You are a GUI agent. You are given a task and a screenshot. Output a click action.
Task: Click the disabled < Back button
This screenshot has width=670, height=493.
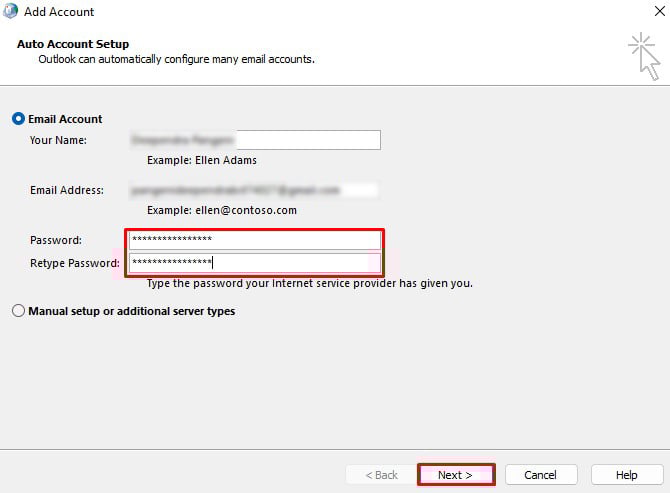click(x=382, y=475)
